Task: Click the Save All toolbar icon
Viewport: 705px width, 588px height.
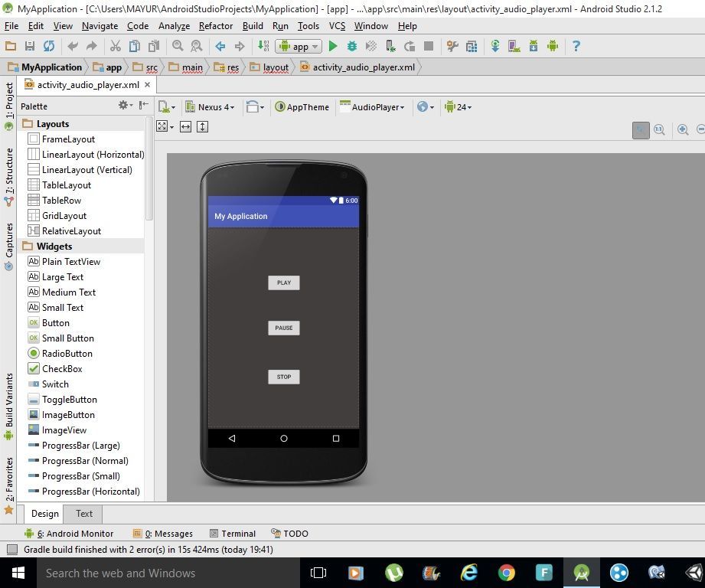Action: point(30,46)
